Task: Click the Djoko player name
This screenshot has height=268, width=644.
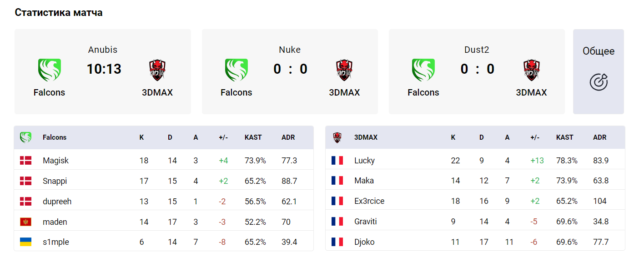Action: [364, 242]
